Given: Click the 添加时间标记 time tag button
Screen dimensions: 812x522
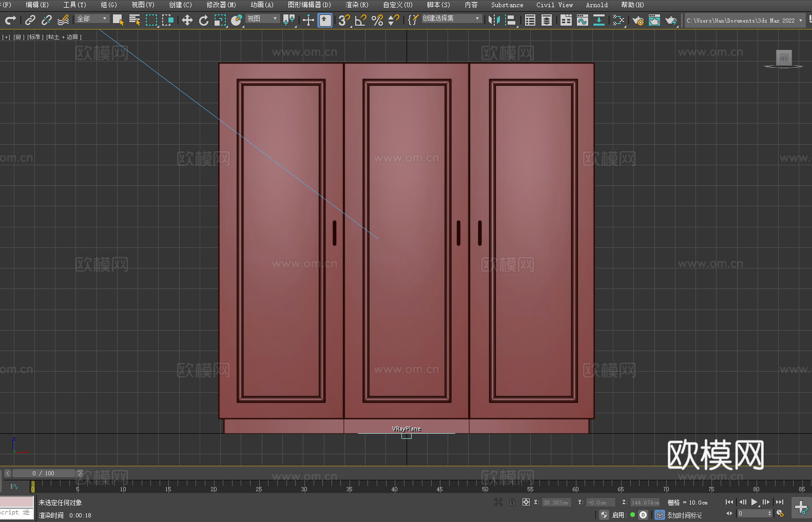Looking at the screenshot, I should click(x=684, y=515).
